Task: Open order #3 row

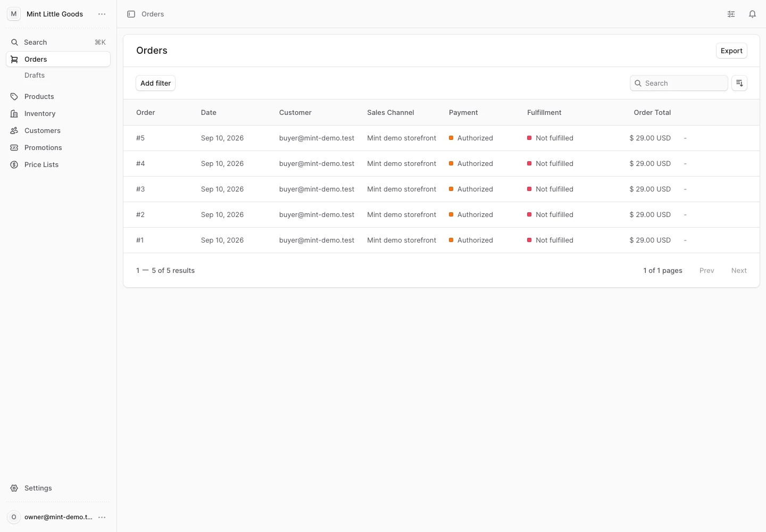Action: 442,189
